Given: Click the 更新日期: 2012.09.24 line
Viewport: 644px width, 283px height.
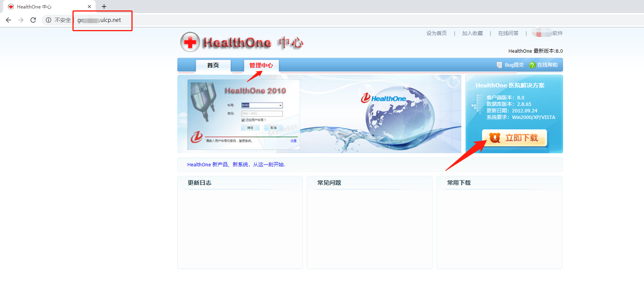Looking at the screenshot, I should [x=512, y=111].
